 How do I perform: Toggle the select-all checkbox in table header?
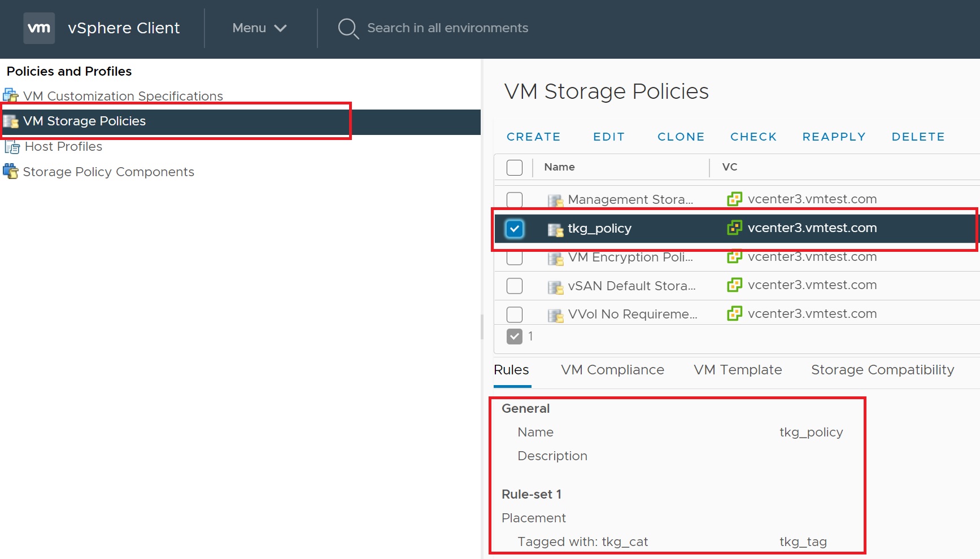(515, 168)
